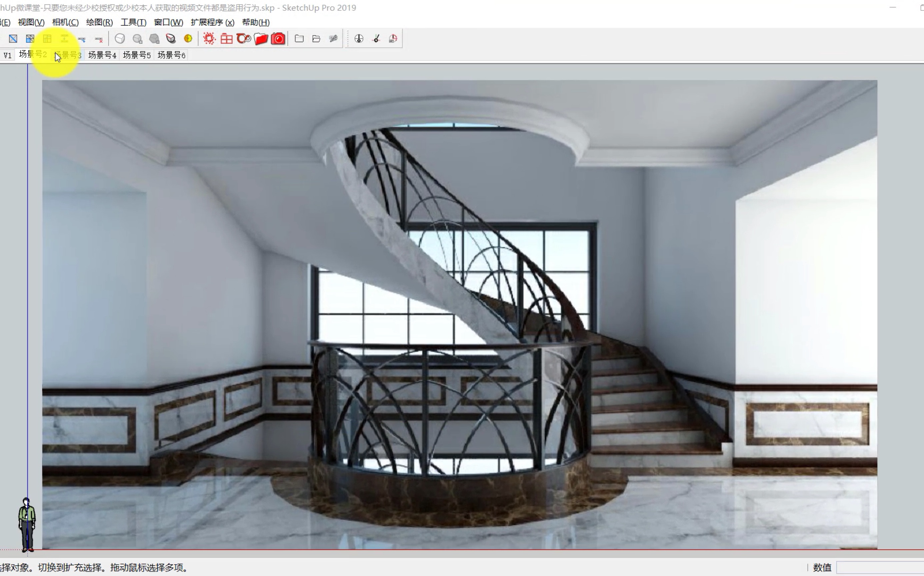Switch to 场景号4 tab
The width and height of the screenshot is (924, 576).
click(103, 55)
